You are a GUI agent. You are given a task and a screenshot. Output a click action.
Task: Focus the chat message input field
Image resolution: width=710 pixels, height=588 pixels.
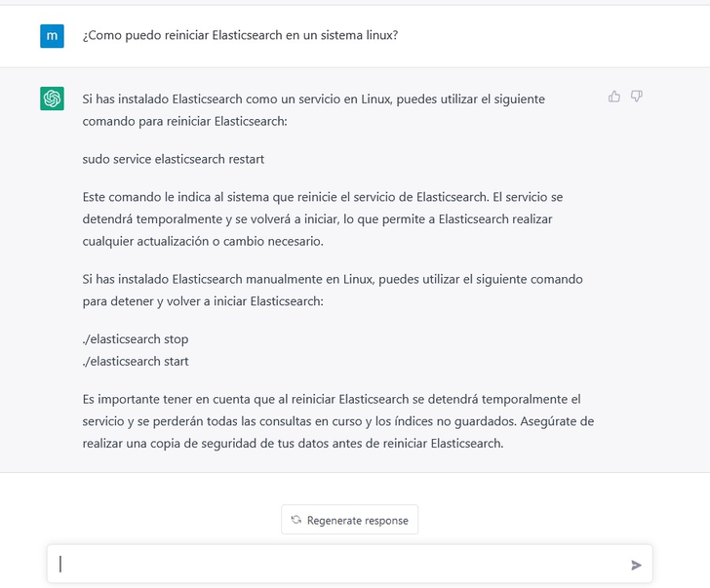pyautogui.click(x=349, y=564)
